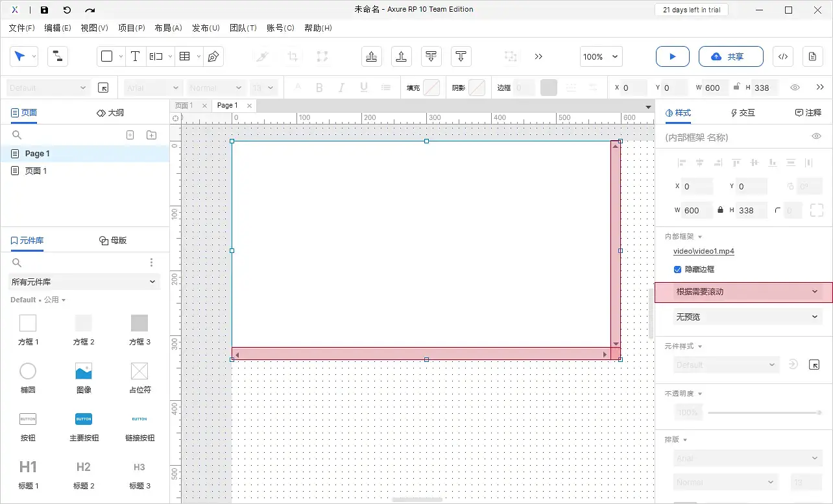The width and height of the screenshot is (833, 504).
Task: Open the 根据需要滚动 scroll dropdown
Action: tap(743, 292)
